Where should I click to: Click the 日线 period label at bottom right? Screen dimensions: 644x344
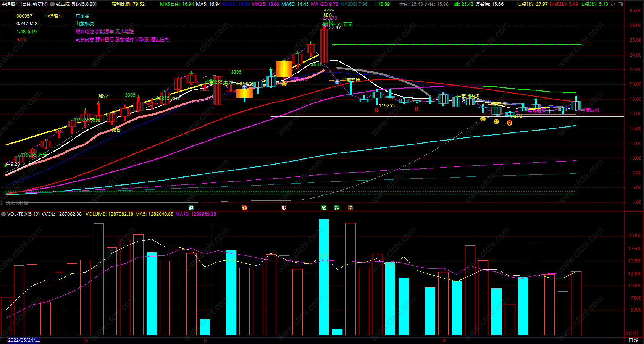[x=633, y=340]
